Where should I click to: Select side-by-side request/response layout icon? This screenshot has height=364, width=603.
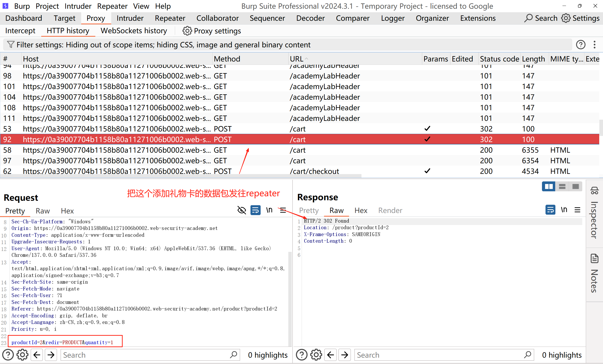548,187
